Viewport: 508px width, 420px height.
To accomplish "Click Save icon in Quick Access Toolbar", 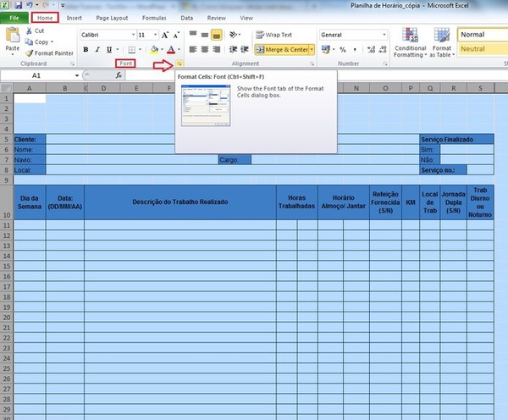I will pyautogui.click(x=18, y=5).
